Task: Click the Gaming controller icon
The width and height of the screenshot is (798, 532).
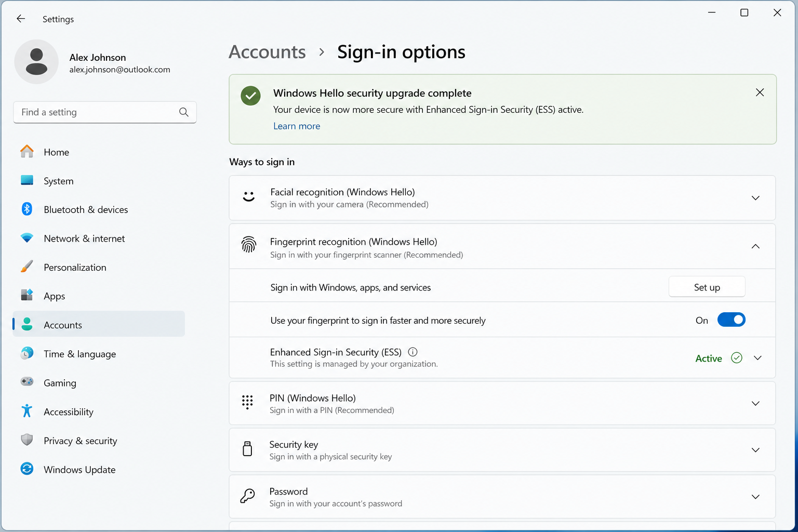Action: [27, 382]
